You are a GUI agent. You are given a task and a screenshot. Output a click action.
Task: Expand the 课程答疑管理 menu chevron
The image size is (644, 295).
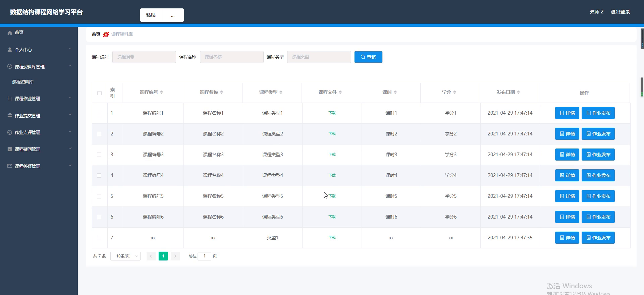(x=70, y=165)
